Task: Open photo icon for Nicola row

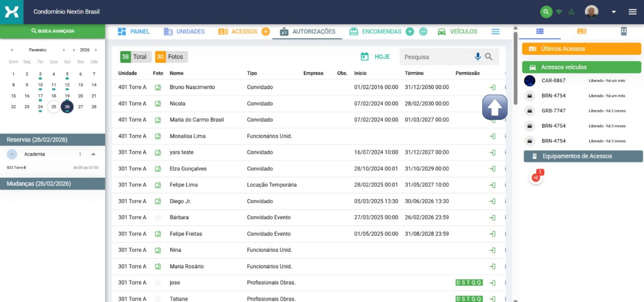Action: point(158,103)
